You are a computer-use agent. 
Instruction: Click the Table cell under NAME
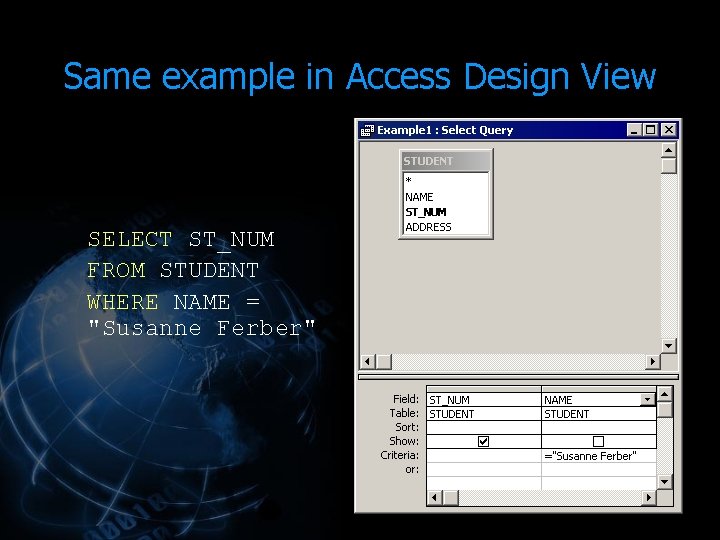(x=599, y=414)
